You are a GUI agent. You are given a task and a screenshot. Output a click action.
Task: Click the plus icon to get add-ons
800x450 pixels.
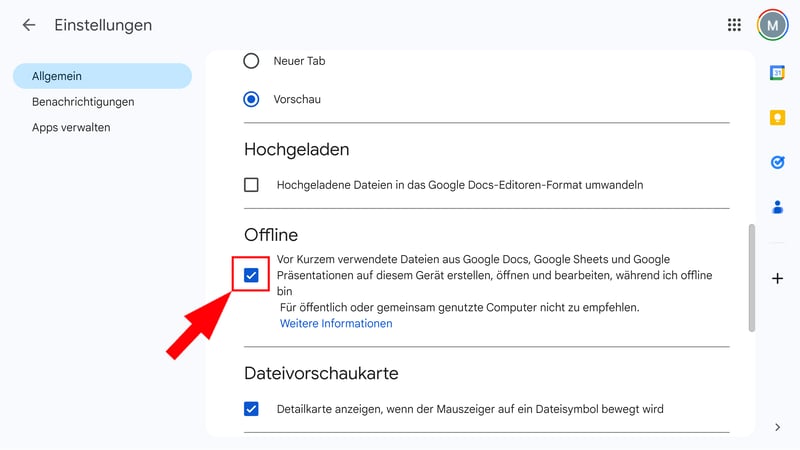[x=777, y=278]
